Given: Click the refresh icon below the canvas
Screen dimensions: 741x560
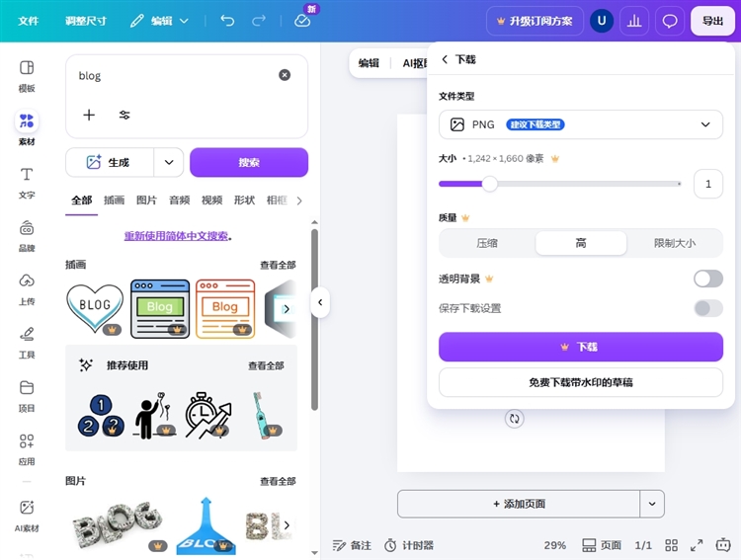Looking at the screenshot, I should point(514,419).
